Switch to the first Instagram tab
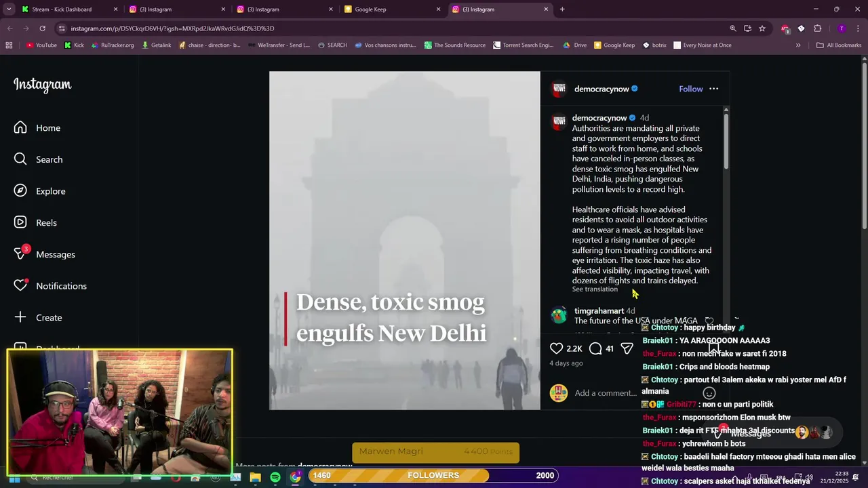This screenshot has width=868, height=488. coord(178,9)
